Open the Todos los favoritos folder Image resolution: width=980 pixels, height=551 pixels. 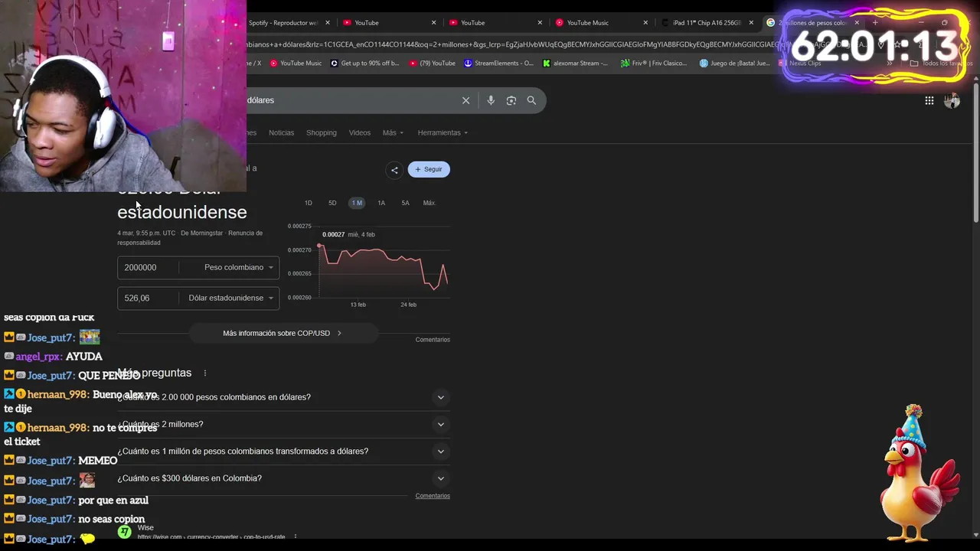click(941, 64)
